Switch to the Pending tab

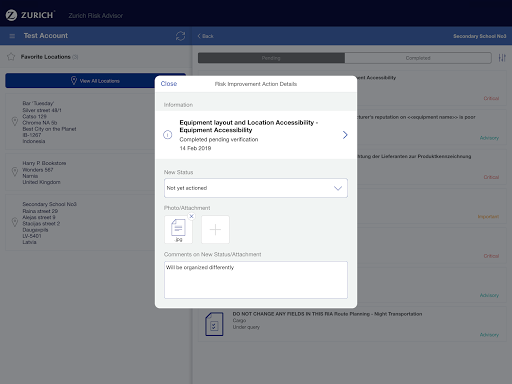(x=271, y=58)
